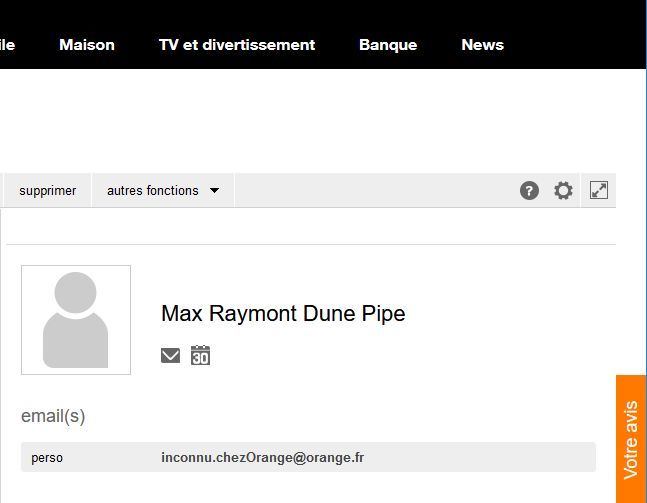Open settings with the gear icon

[x=564, y=191]
